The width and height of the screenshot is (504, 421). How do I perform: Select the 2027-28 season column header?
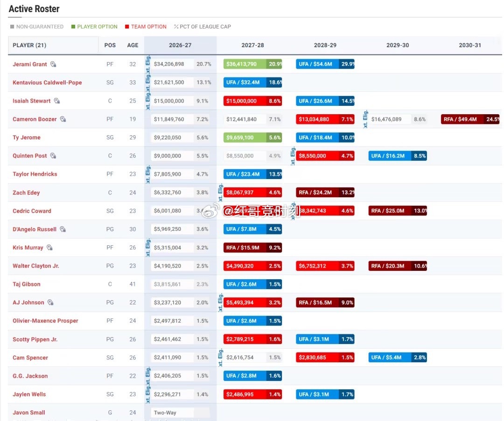pyautogui.click(x=252, y=45)
